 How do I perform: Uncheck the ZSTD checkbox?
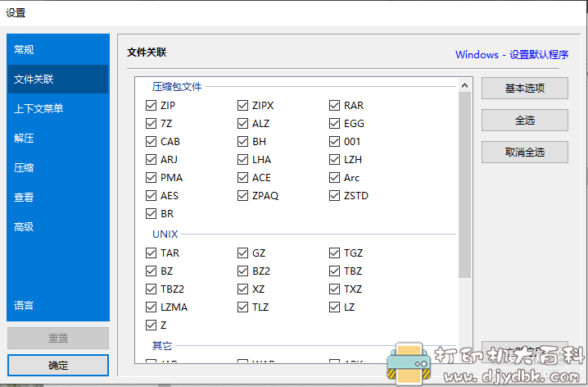point(334,196)
